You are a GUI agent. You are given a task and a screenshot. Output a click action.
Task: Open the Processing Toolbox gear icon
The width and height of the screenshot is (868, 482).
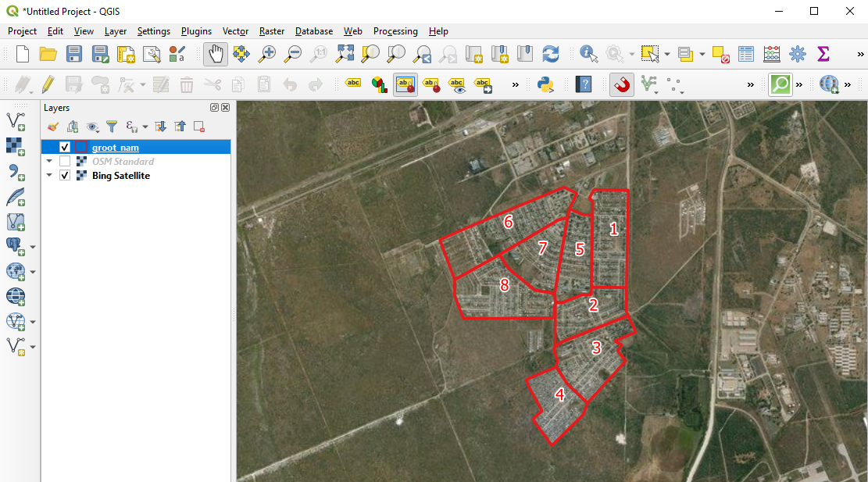[x=797, y=54]
